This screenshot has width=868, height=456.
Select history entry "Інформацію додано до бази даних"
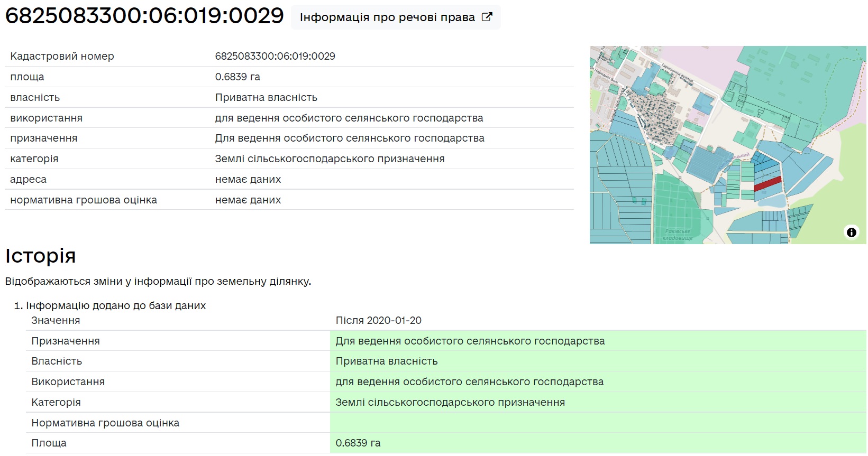click(x=116, y=305)
